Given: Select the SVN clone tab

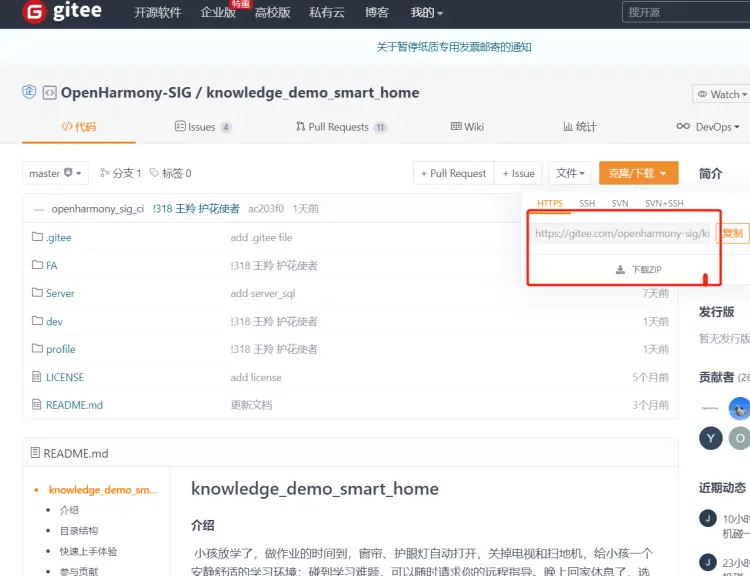Looking at the screenshot, I should pos(620,203).
